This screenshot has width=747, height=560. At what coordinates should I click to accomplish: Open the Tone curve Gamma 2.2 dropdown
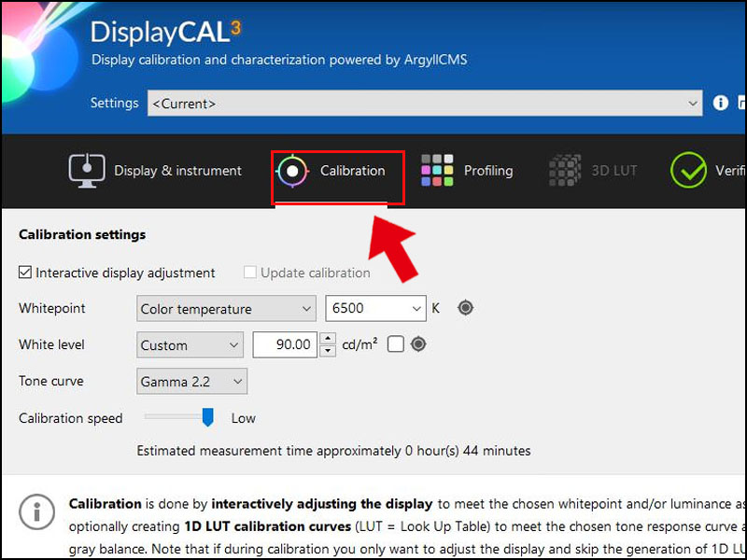tap(191, 381)
